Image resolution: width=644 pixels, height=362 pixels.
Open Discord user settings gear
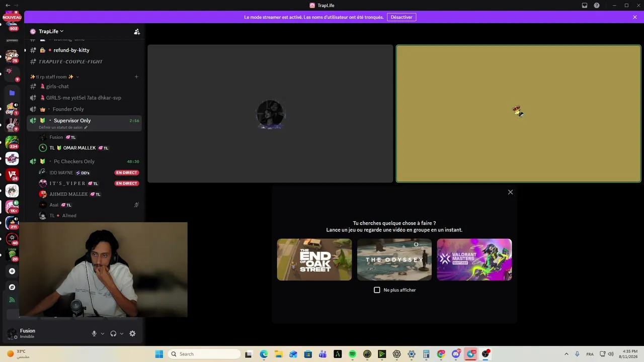click(132, 333)
